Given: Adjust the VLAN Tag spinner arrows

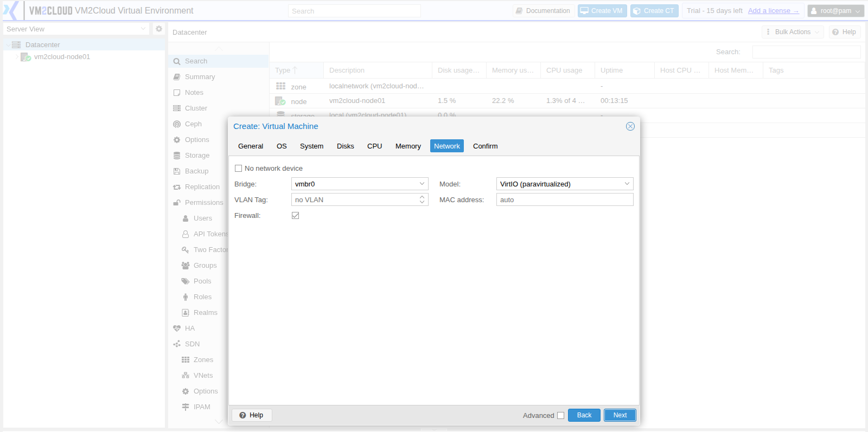Looking at the screenshot, I should tap(422, 200).
